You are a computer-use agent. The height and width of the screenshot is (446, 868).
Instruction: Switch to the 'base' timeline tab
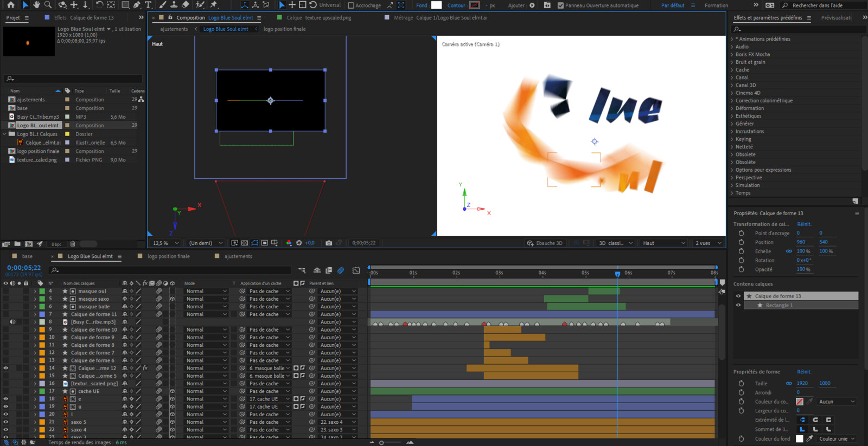point(27,256)
